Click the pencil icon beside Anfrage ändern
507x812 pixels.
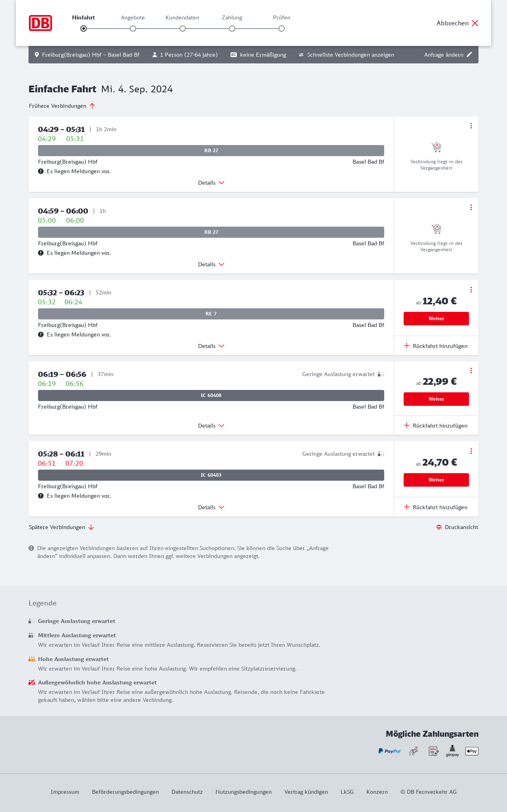(469, 55)
